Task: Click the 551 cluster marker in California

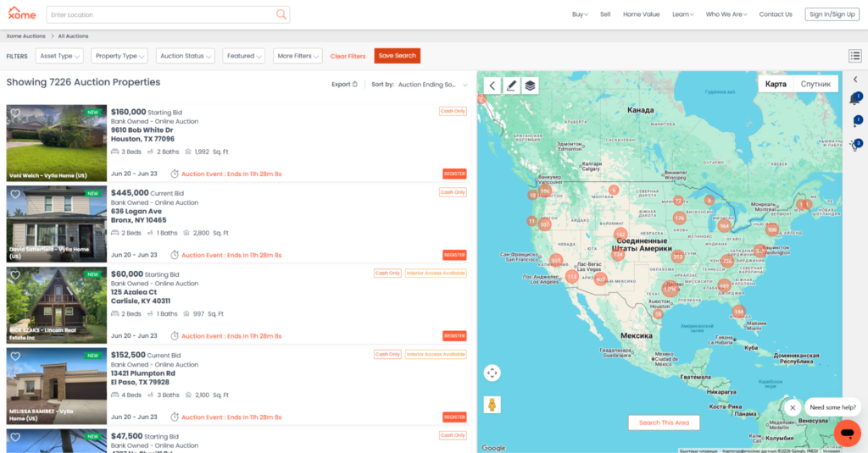Action: coord(556,261)
